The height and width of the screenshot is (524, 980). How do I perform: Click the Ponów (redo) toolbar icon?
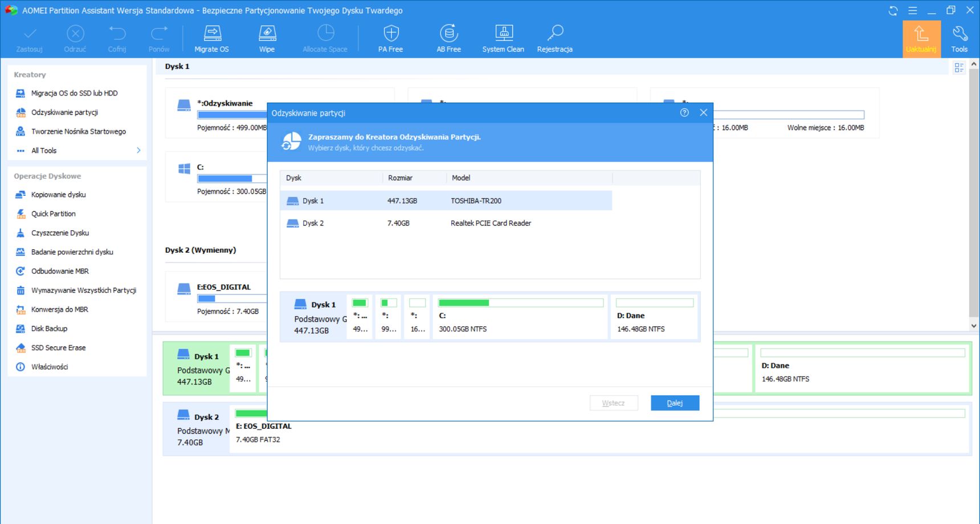[x=159, y=39]
